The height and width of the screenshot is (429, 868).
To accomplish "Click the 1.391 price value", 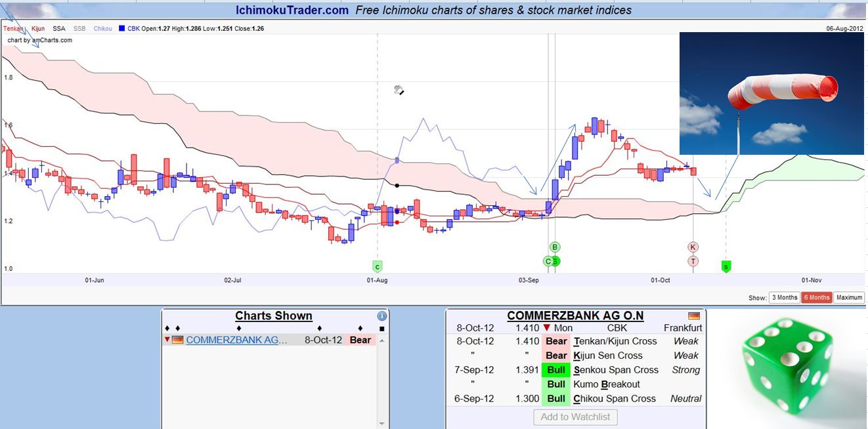I will tap(527, 370).
